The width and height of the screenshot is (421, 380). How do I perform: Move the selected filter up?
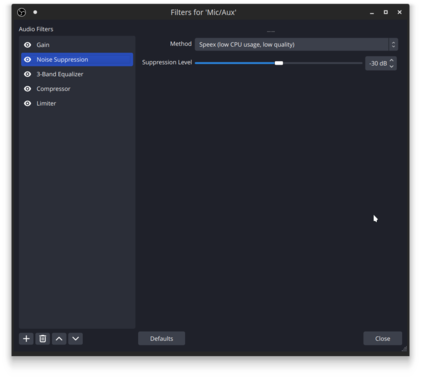click(59, 339)
